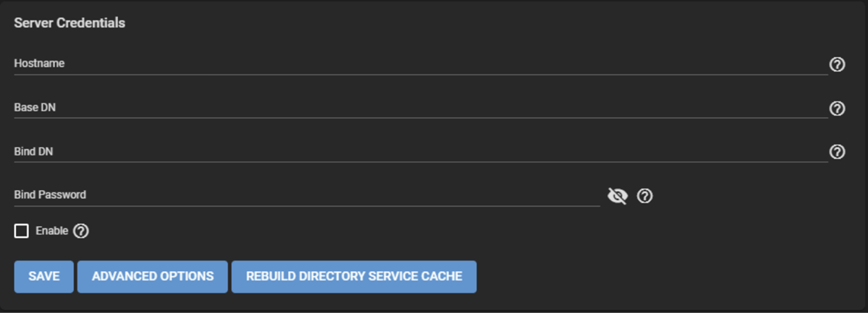Image resolution: width=868 pixels, height=313 pixels.
Task: Click the Bind Password help question mark
Action: [644, 196]
